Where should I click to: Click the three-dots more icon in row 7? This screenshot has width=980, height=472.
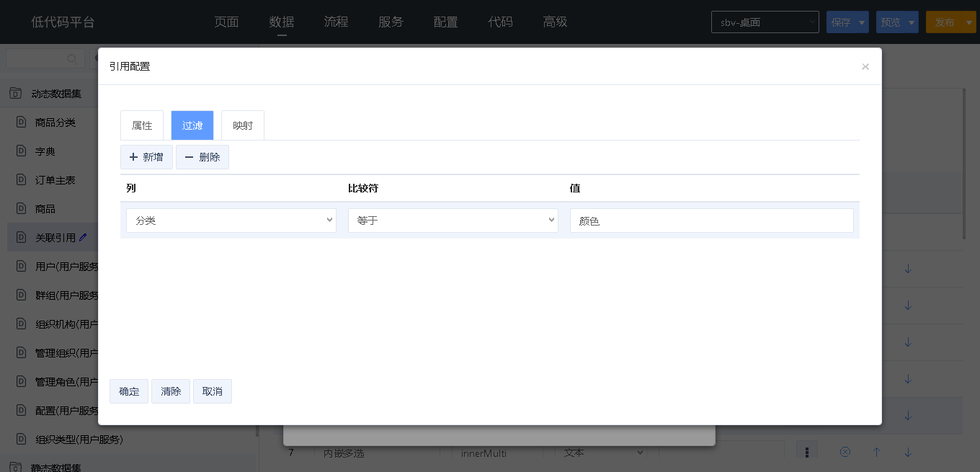tap(807, 452)
